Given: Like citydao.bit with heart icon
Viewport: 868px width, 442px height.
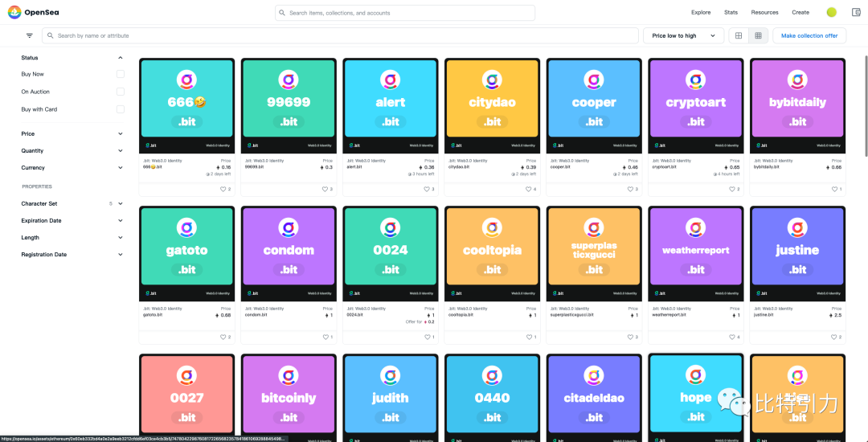Looking at the screenshot, I should [x=529, y=189].
